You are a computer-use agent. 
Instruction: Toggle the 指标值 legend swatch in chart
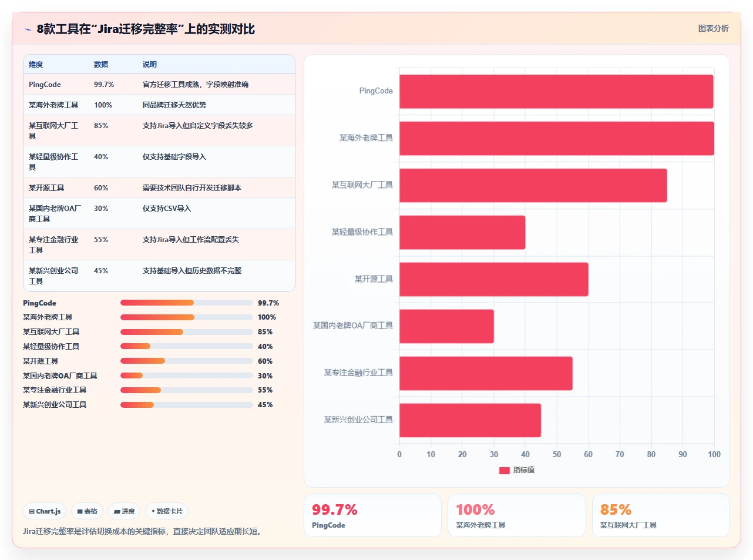coord(504,470)
